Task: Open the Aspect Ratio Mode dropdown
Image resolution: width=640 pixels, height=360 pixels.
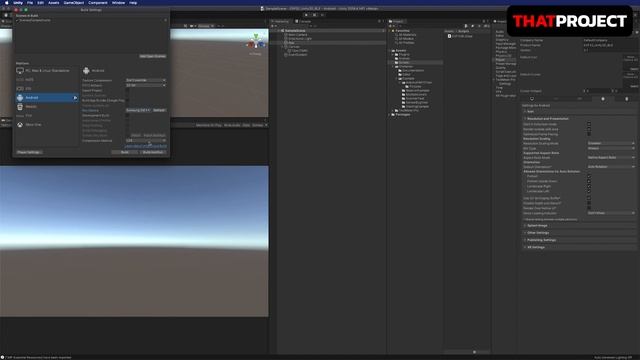Action: [611, 158]
